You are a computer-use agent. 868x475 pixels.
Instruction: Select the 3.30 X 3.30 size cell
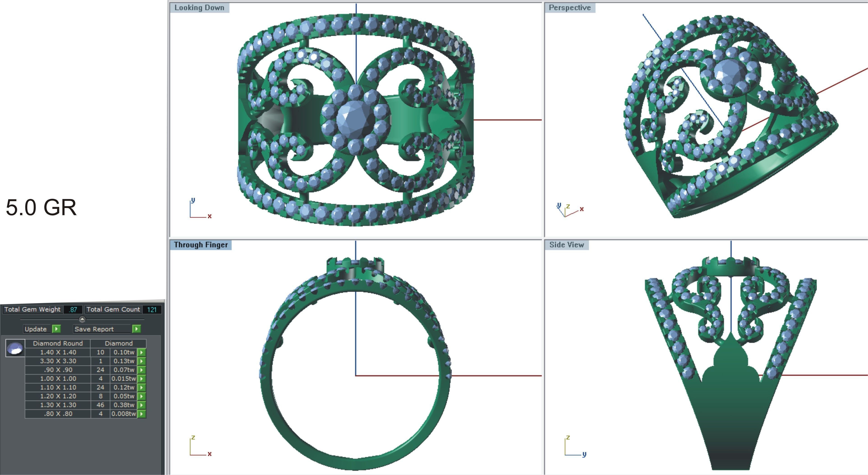click(58, 361)
